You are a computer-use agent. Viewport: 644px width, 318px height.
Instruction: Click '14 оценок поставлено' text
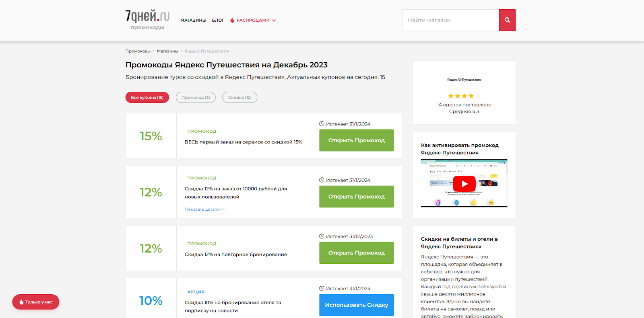pyautogui.click(x=464, y=105)
